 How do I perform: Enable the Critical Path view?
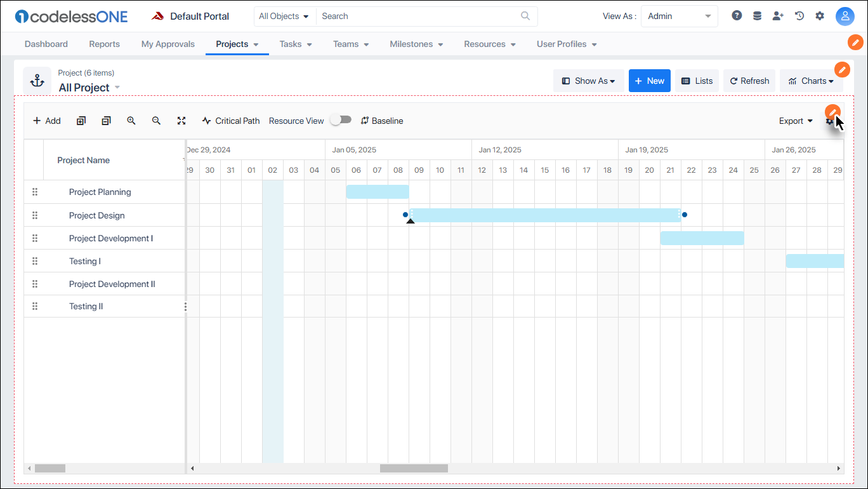pos(230,121)
